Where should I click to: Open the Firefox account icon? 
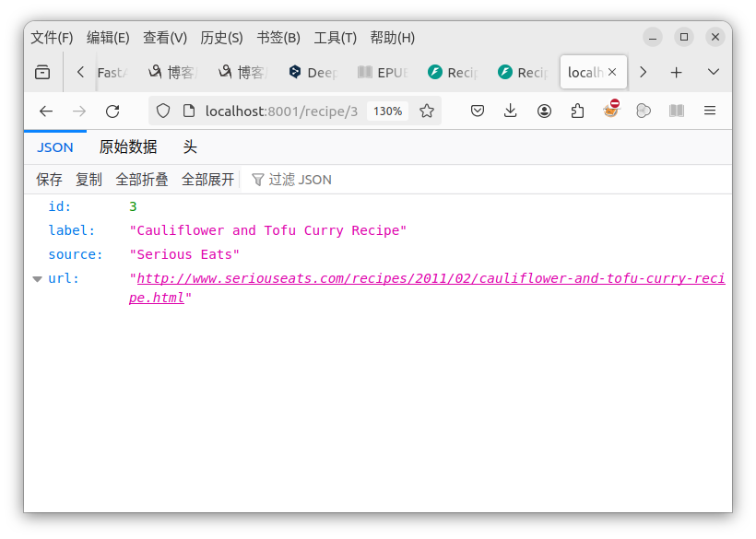[544, 111]
